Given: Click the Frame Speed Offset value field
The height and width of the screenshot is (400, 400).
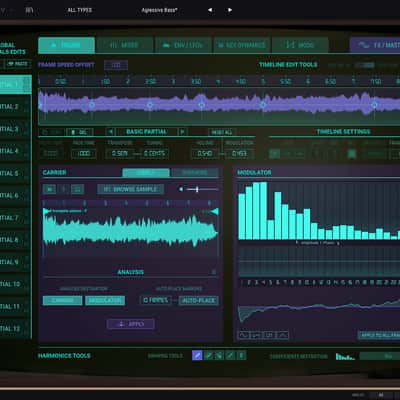Looking at the screenshot, I should 116,65.
